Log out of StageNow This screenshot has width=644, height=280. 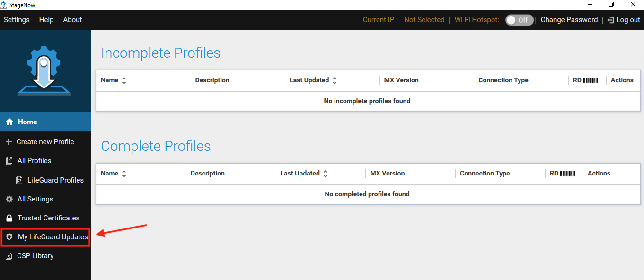[x=624, y=20]
